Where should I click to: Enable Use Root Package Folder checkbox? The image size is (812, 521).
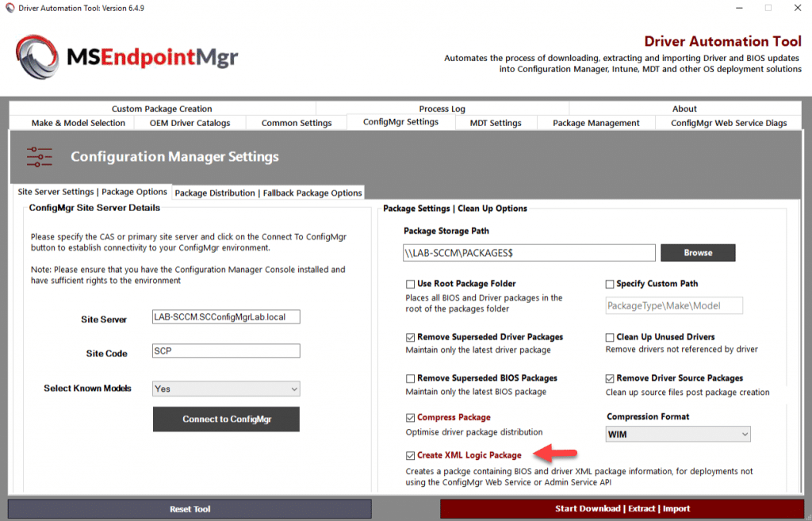(410, 285)
